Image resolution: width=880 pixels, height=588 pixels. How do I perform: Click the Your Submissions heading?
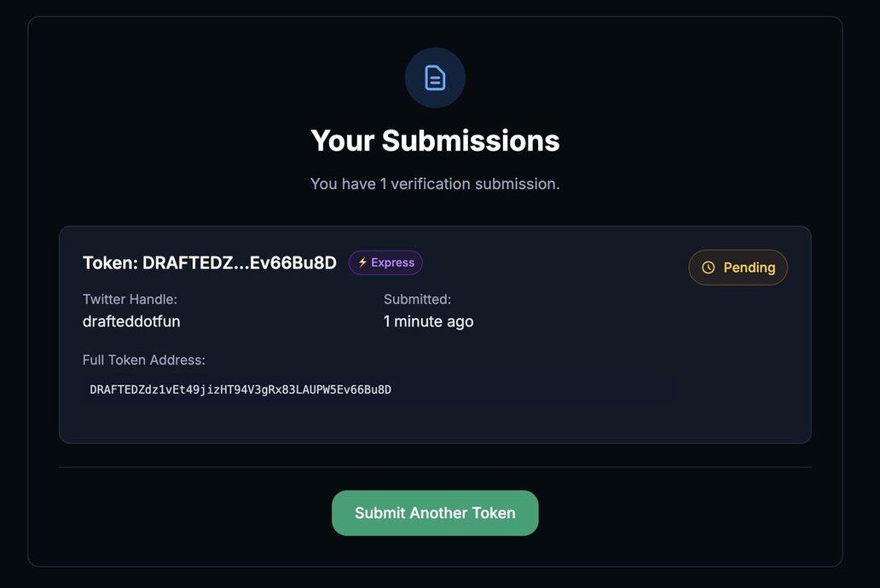435,141
